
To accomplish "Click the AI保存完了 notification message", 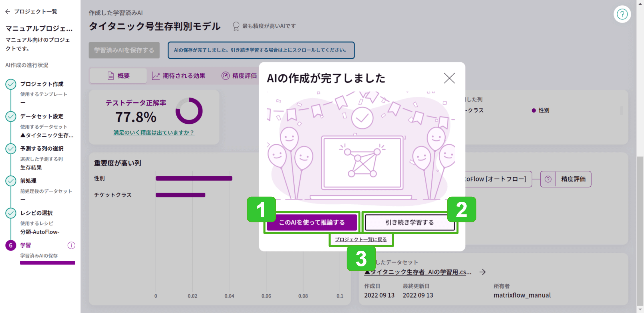I will click(261, 50).
